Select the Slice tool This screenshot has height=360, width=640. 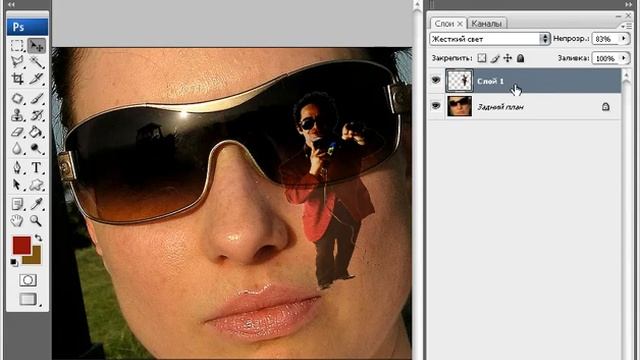36,78
